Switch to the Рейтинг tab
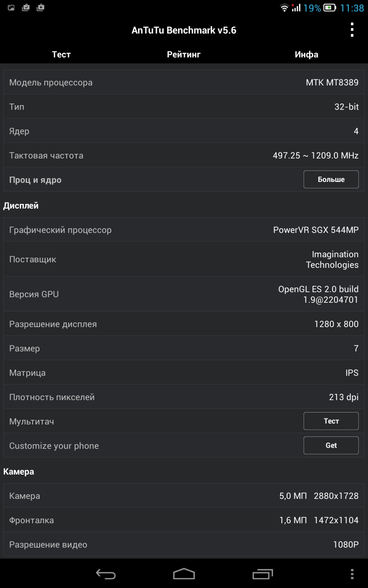 (x=184, y=54)
